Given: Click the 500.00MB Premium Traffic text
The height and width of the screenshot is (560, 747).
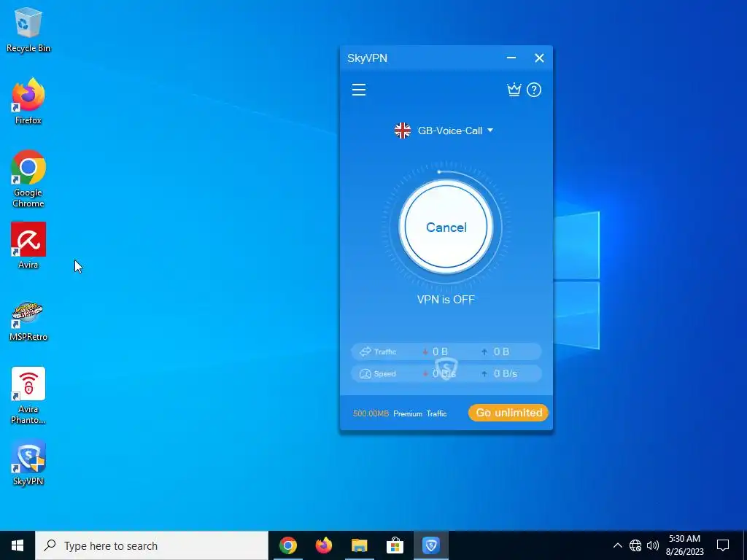Looking at the screenshot, I should pyautogui.click(x=400, y=413).
